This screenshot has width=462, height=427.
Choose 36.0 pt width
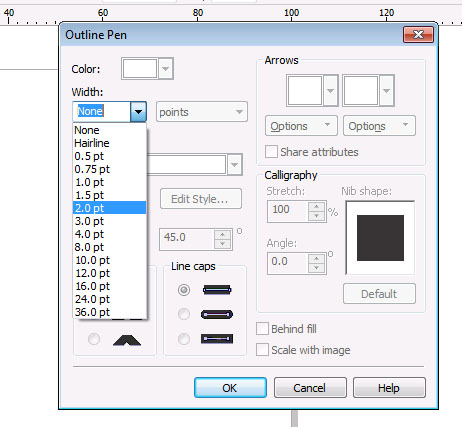(x=109, y=312)
